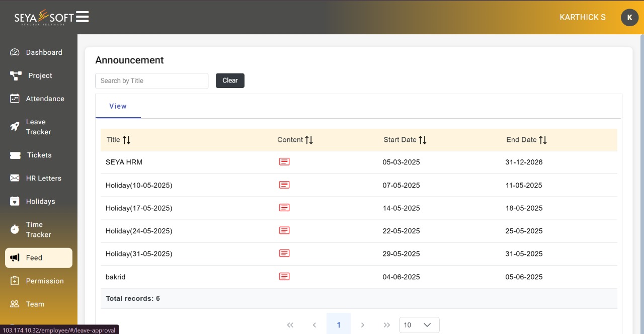Screen dimensions: 644x334
Task: Sort table by Title arrows
Action: (x=126, y=140)
